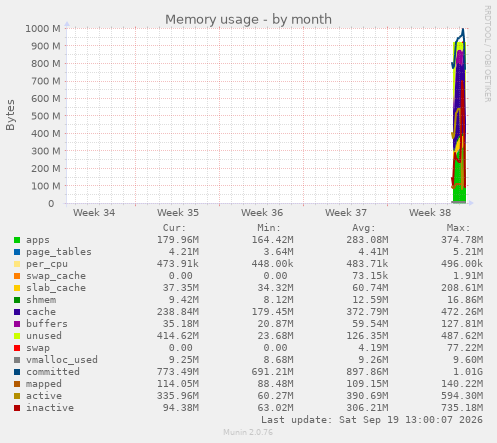Click the 'per_cpu' legend label
The image size is (497, 443).
(47, 264)
